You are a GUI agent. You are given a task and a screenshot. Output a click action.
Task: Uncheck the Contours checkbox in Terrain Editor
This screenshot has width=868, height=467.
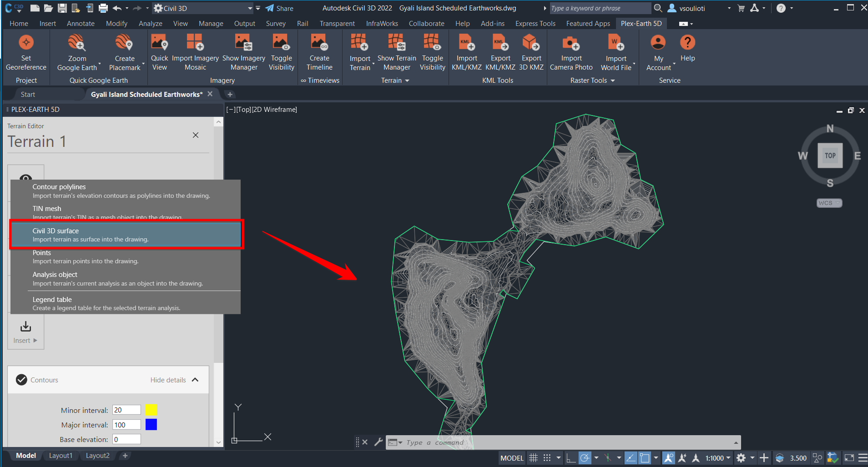click(x=21, y=380)
